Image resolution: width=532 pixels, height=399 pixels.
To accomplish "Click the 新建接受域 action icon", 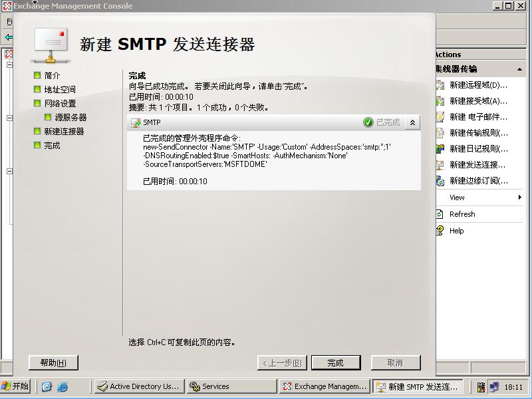I will pos(440,101).
